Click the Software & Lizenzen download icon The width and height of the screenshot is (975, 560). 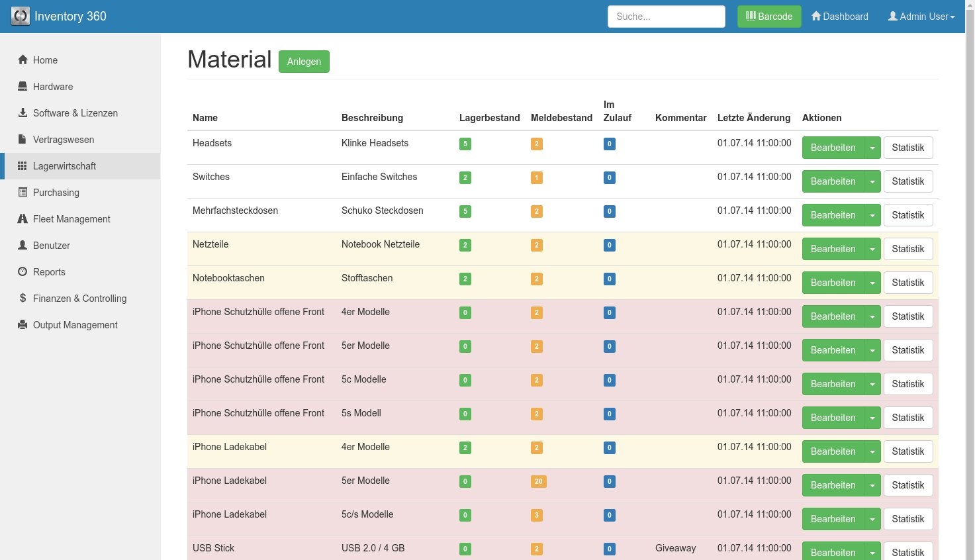coord(23,113)
